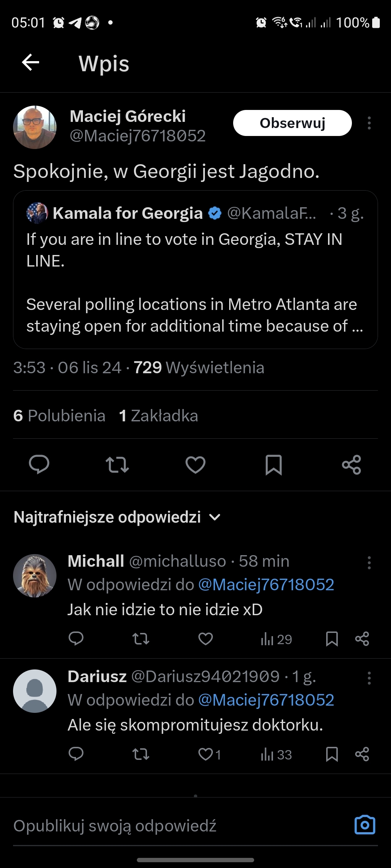Repost the main tweet
The width and height of the screenshot is (391, 868).
pos(117,465)
